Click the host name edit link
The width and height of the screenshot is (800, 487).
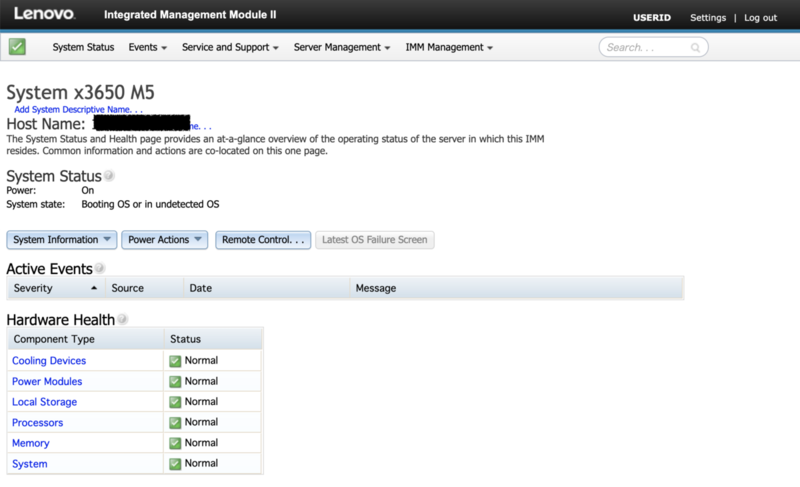[201, 126]
